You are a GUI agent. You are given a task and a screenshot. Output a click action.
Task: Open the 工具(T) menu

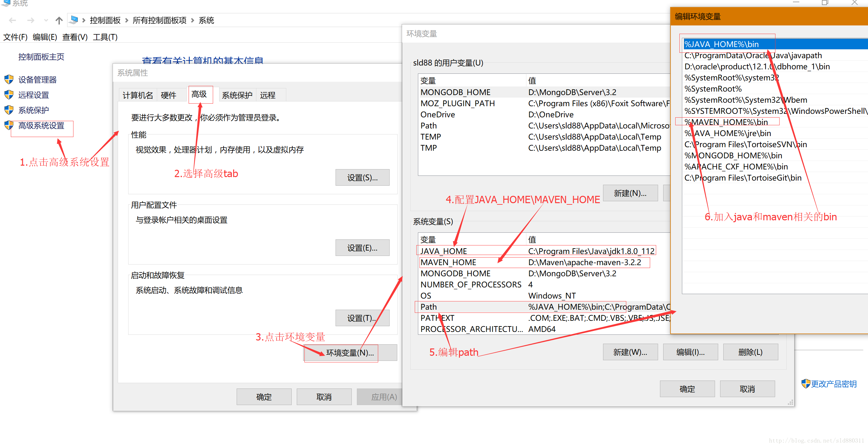(x=105, y=37)
